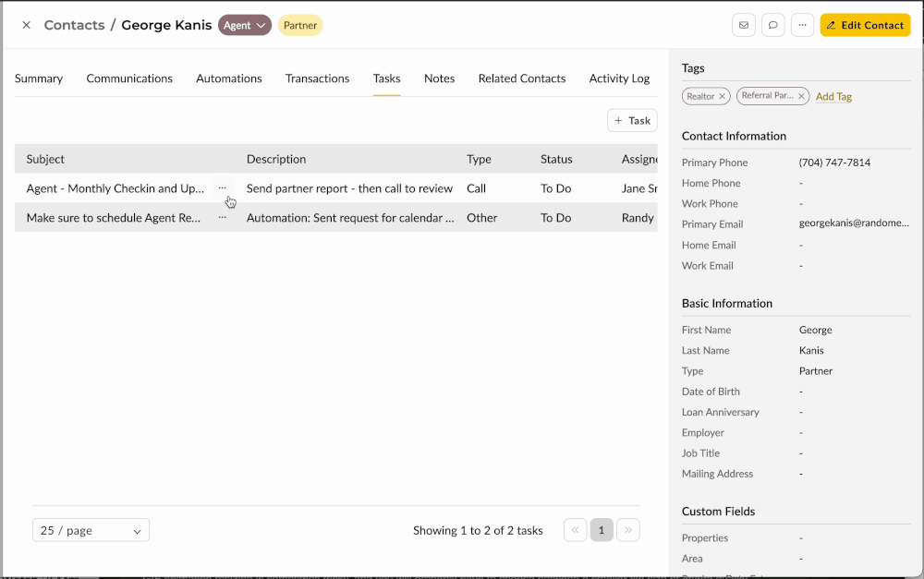
Task: Open the 25 / page size dropdown
Action: (91, 530)
